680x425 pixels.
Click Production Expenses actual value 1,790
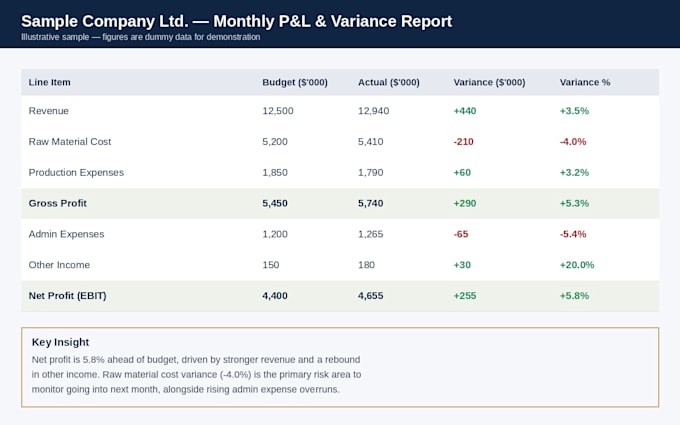(x=370, y=173)
